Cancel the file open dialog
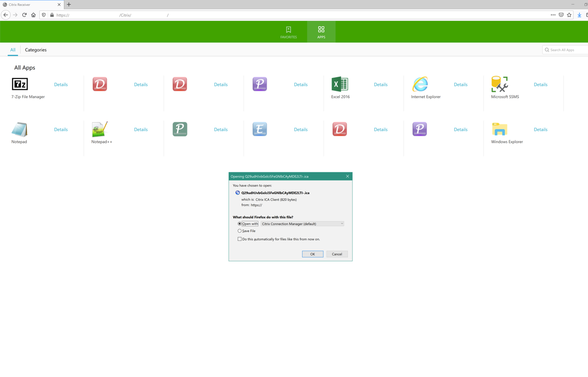Screen dimensions: 588x377 337,254
